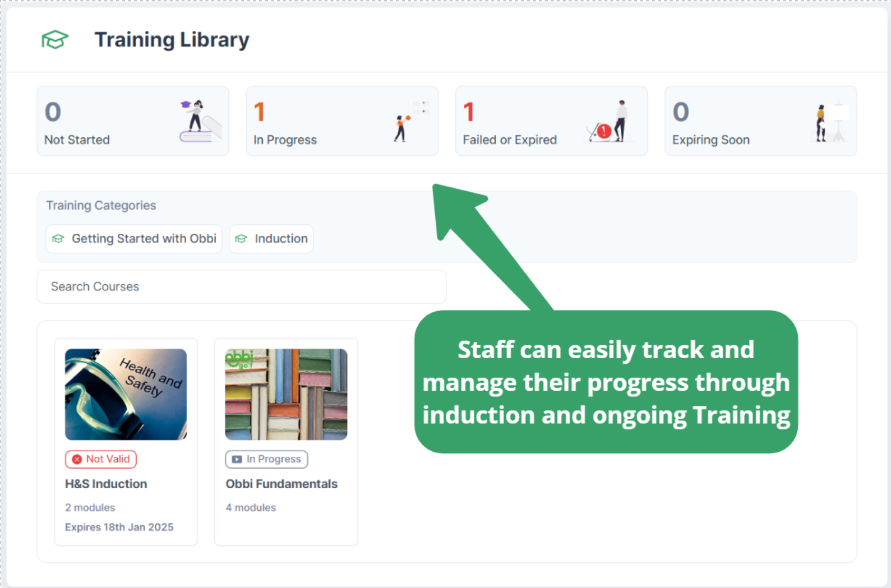Click the Failed or Expired warning illustration
Screen dimensions: 891x588
coord(609,121)
